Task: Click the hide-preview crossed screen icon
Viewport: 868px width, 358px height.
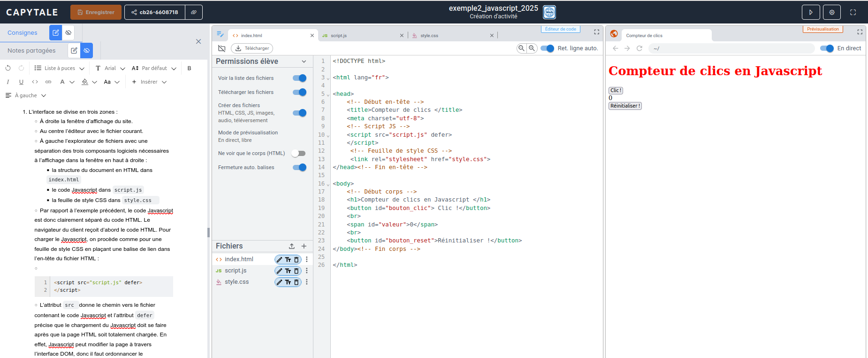Action: coord(222,48)
